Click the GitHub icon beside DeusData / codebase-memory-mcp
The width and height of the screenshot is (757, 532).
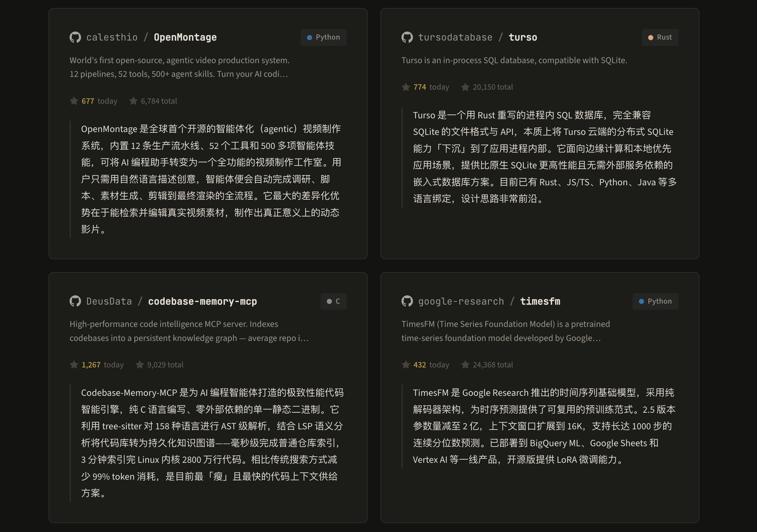click(75, 301)
